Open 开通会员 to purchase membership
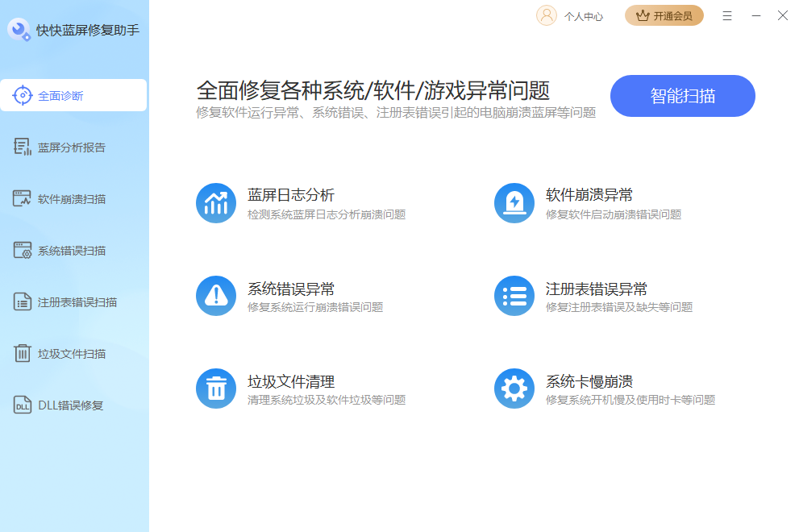This screenshot has width=799, height=532. (664, 15)
